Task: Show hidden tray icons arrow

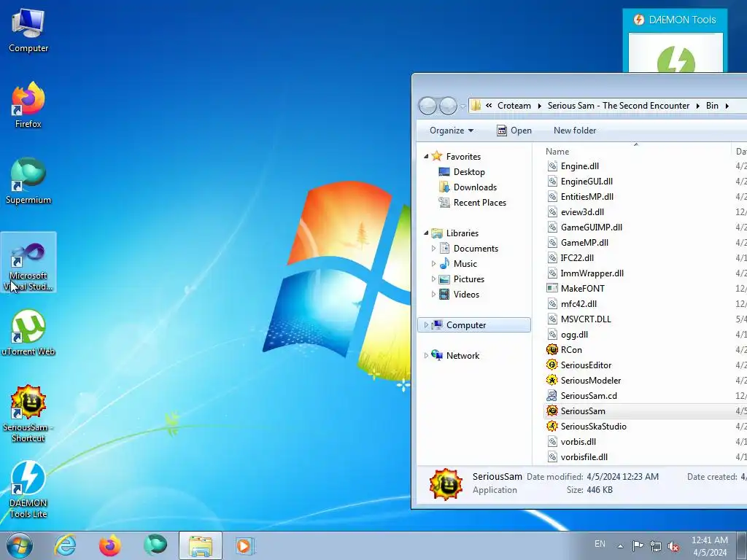Action: (x=620, y=546)
